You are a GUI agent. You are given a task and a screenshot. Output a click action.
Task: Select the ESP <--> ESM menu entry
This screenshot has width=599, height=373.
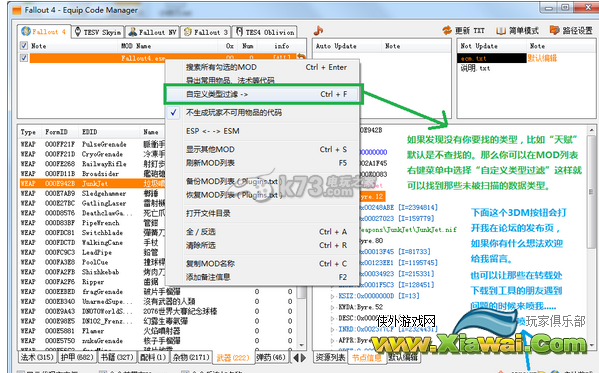262,131
